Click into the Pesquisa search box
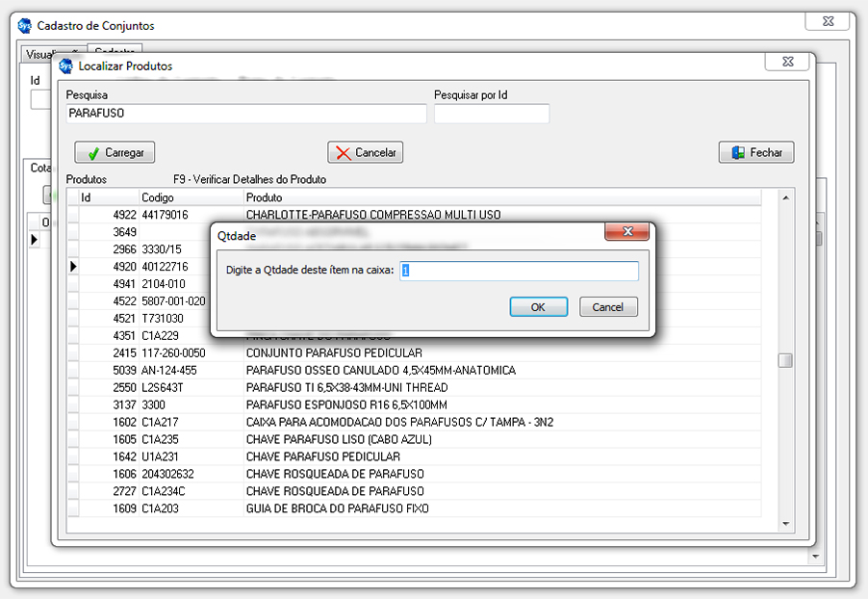 point(245,114)
